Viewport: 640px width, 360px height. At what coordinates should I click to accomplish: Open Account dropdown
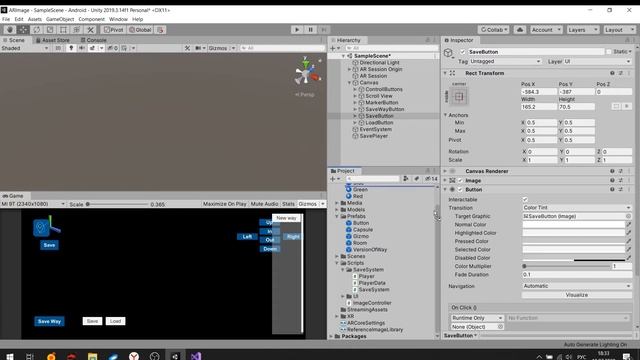coord(546,30)
